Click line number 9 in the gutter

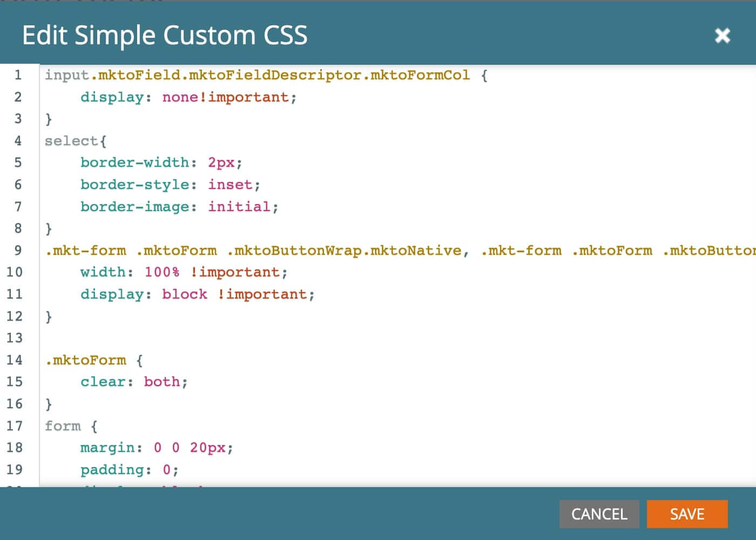[x=18, y=251]
